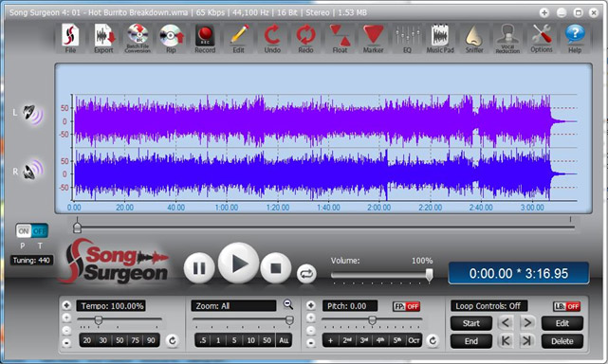Start recording with the Record icon
Image resolution: width=608 pixels, height=364 pixels.
205,38
